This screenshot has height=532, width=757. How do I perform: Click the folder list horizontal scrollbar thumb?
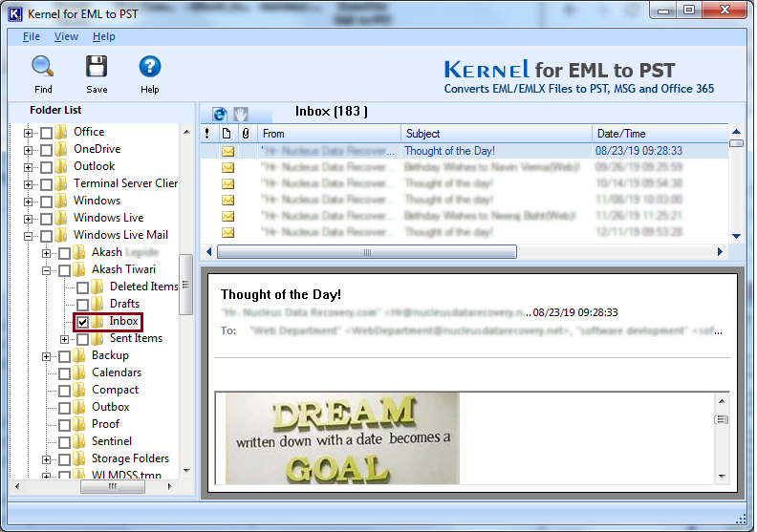pyautogui.click(x=113, y=487)
